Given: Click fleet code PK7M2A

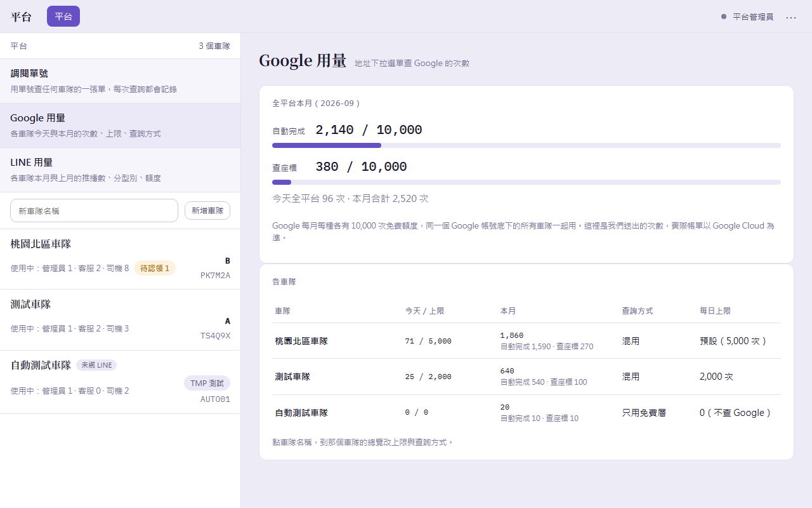Looking at the screenshot, I should (215, 276).
